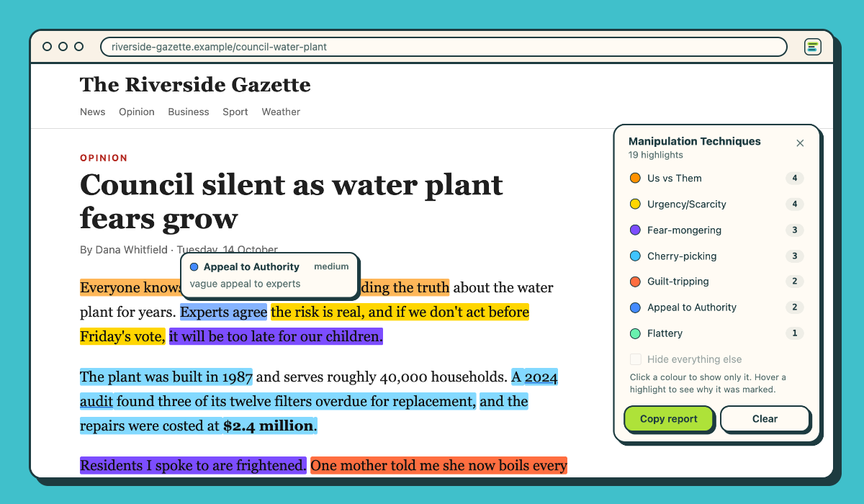Click the Fear-mongering count badge
The image size is (864, 504).
pos(795,230)
